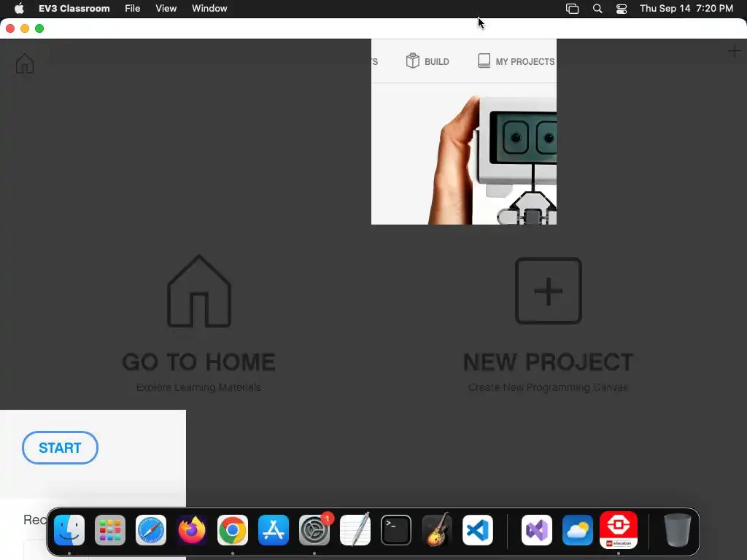747x560 pixels.
Task: Open System Preferences from the Dock
Action: coord(314,530)
